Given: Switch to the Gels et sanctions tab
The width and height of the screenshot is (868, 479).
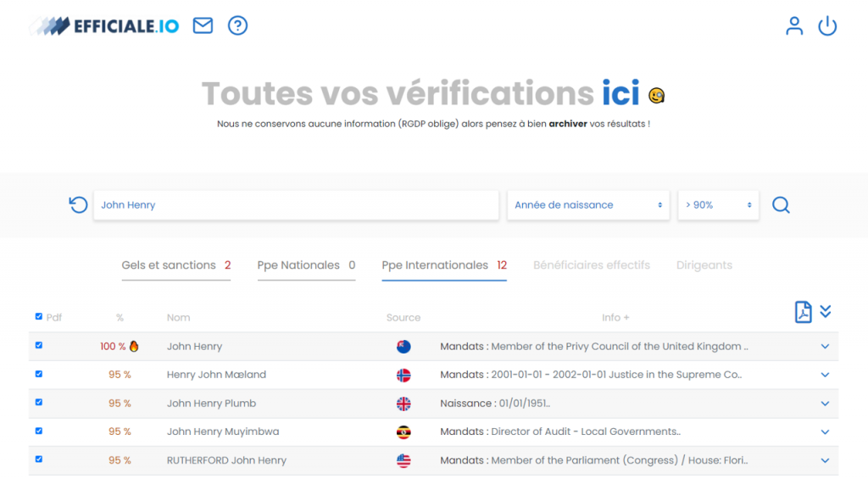Looking at the screenshot, I should [x=176, y=266].
